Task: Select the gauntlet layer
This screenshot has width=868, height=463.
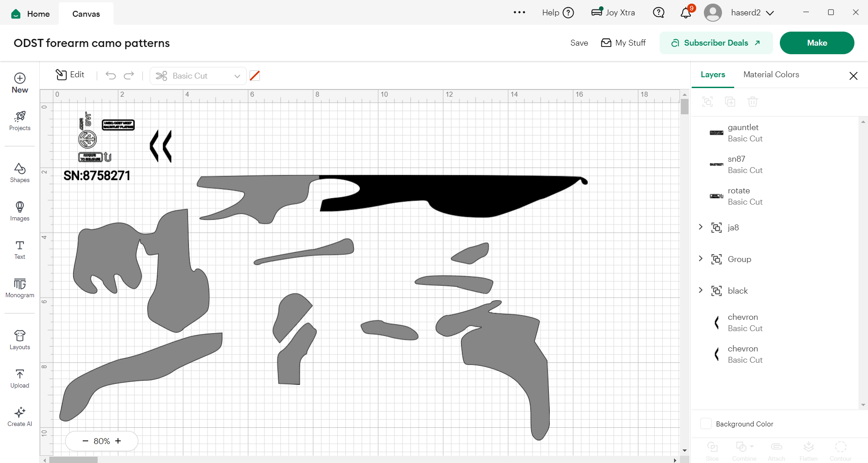Action: coord(775,133)
